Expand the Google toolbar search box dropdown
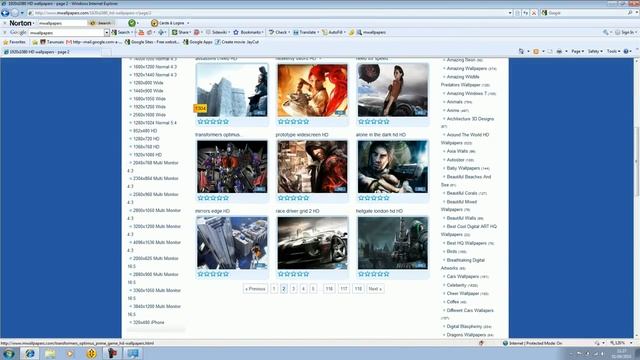This screenshot has height=360, width=640. click(x=107, y=32)
